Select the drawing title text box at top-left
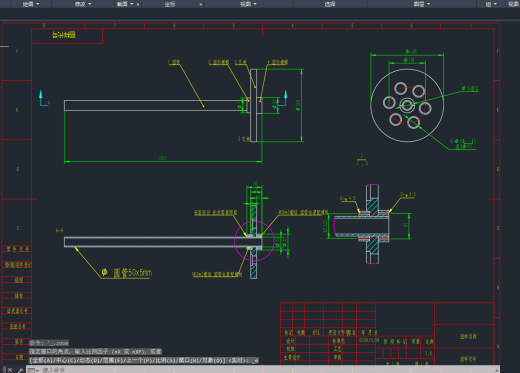This screenshot has width=520, height=373. tap(67, 36)
